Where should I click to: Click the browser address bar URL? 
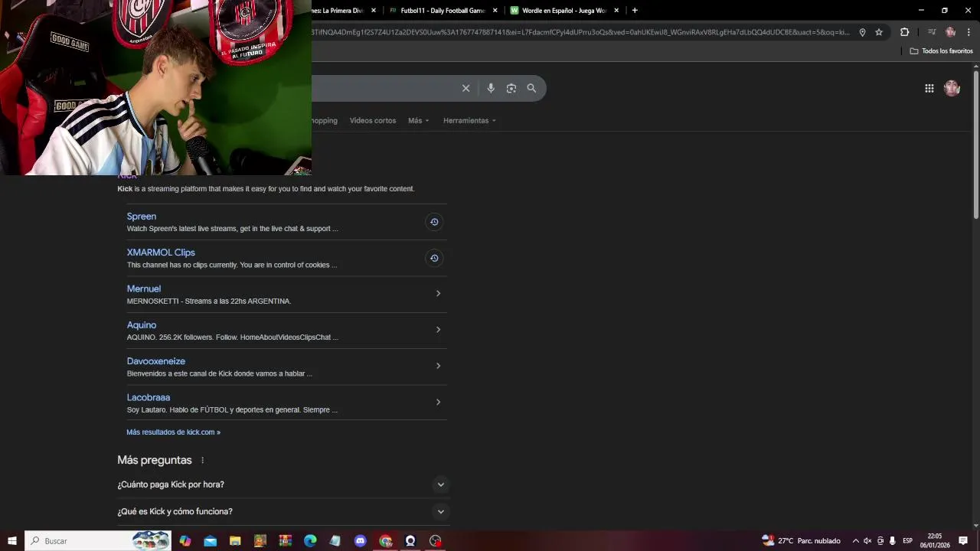click(581, 32)
